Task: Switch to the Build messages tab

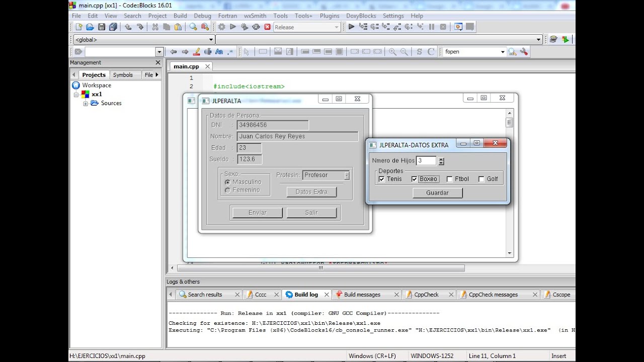Action: [362, 295]
